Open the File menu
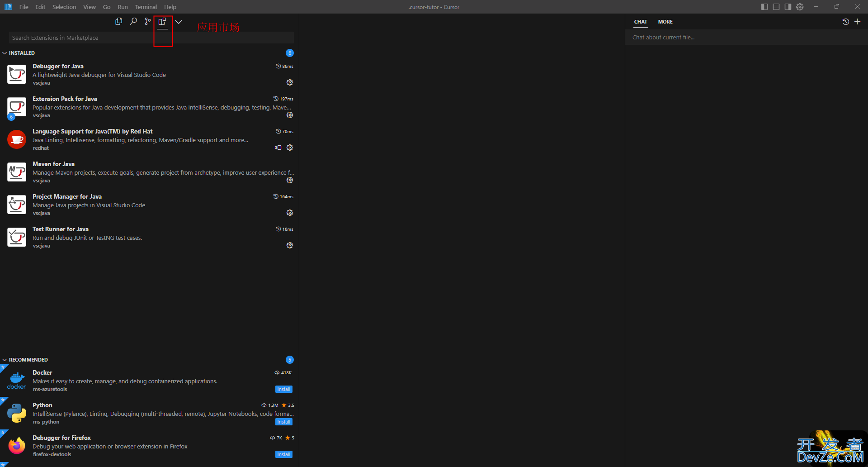The width and height of the screenshot is (868, 467). pos(24,7)
